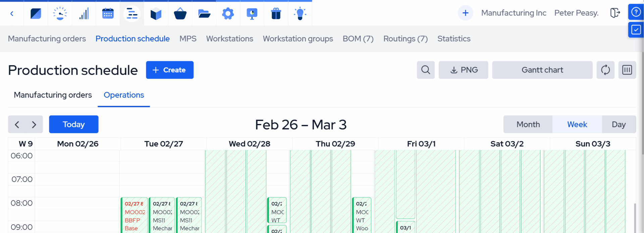Screen dimensions: 644x233
Task: Click the lightbulb tips icon
Action: coord(300,13)
